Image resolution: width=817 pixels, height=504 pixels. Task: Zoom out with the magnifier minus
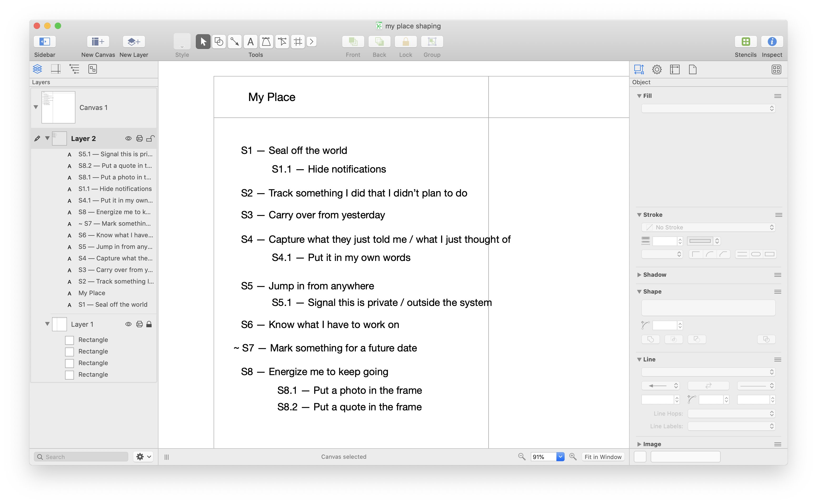click(x=521, y=457)
